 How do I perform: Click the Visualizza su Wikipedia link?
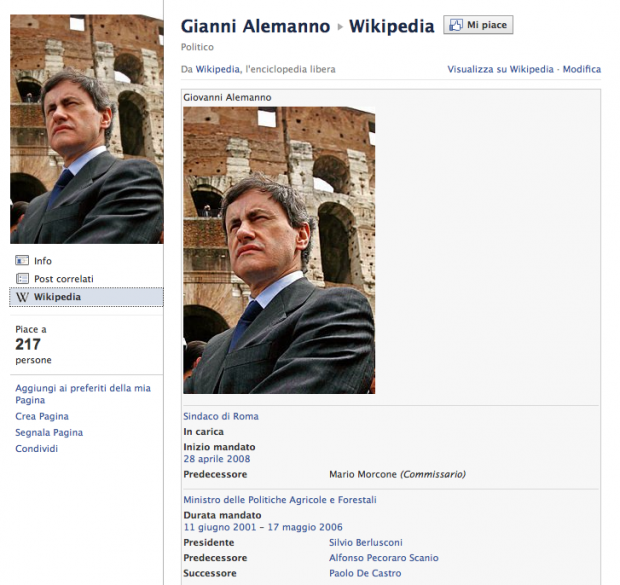pyautogui.click(x=500, y=69)
